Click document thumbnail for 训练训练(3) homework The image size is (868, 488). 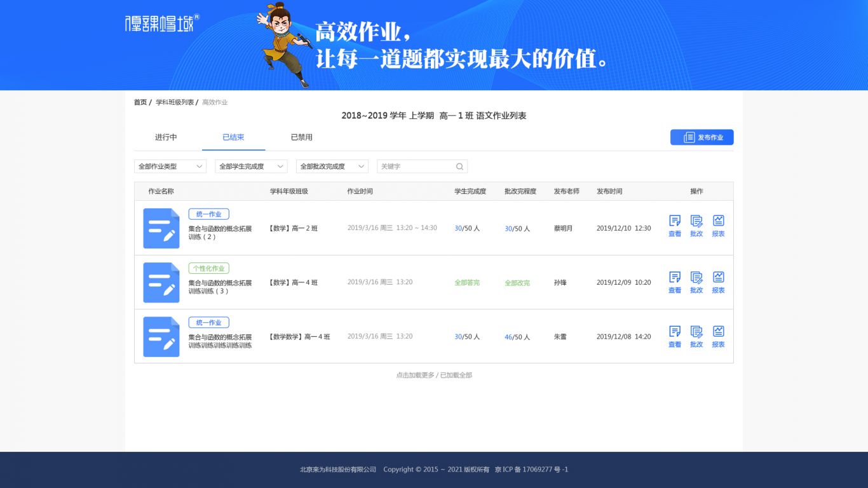[x=161, y=282]
